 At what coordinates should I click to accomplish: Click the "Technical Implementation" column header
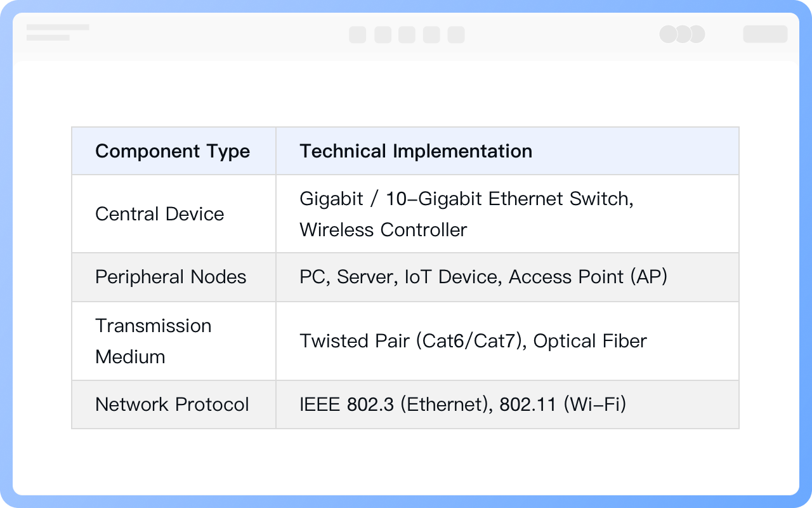416,151
